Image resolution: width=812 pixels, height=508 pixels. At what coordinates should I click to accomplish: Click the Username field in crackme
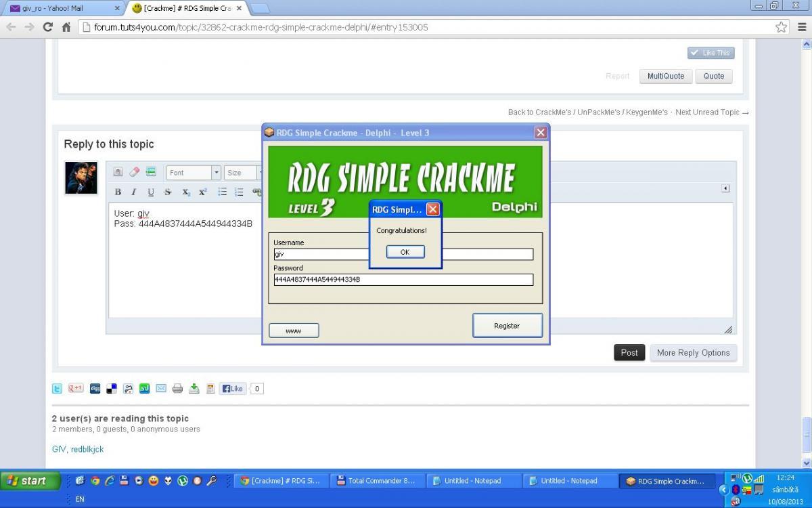403,255
